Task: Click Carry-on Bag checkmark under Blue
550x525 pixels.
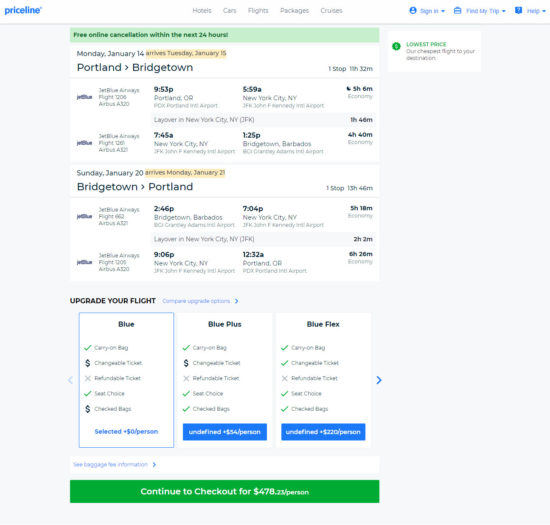Action: [x=88, y=348]
